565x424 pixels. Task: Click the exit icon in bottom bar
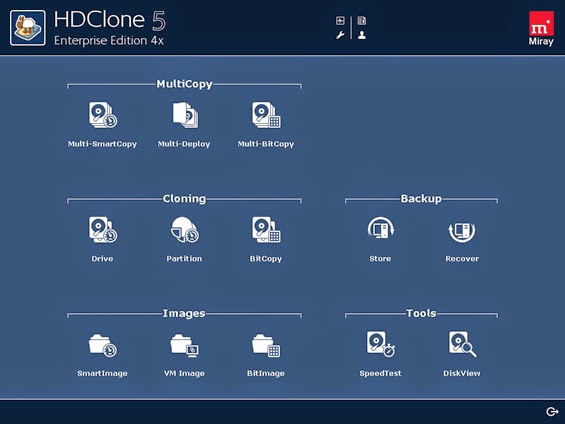(552, 411)
